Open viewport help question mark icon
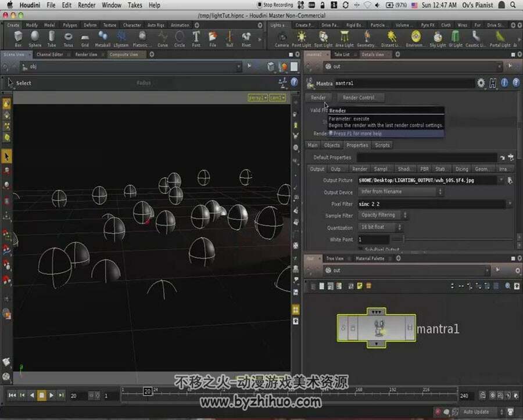Screen dimensions: 523x420 tap(294, 82)
